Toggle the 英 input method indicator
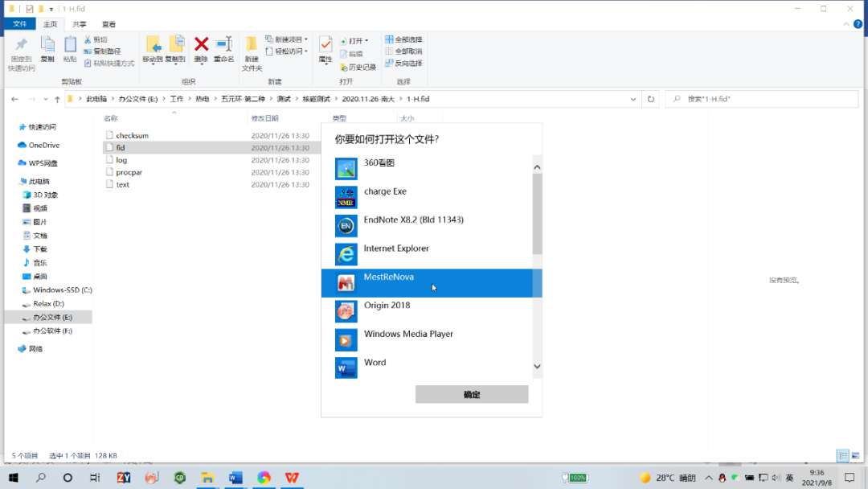This screenshot has height=489, width=868. [789, 478]
